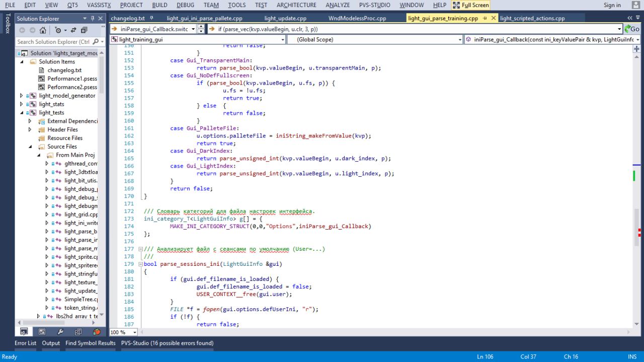Click the pin icon on changelog.txt tab
Viewport: 644px width, 362px height.
[x=151, y=19]
